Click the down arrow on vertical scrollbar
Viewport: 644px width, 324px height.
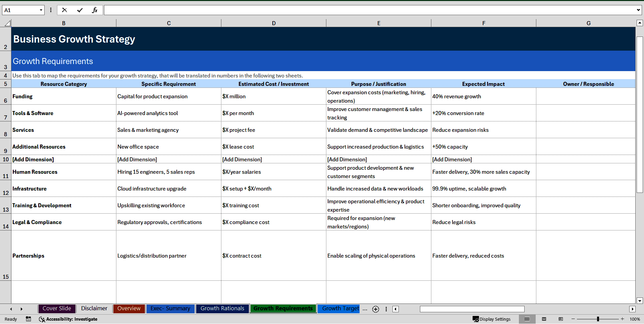(640, 301)
